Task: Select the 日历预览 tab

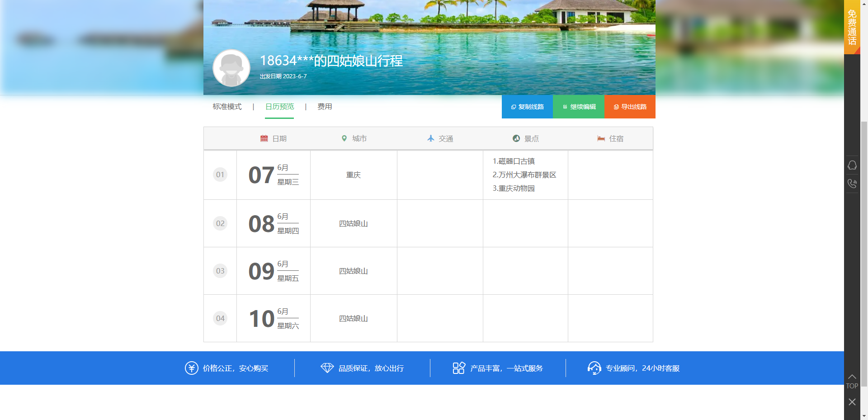Action: point(279,107)
